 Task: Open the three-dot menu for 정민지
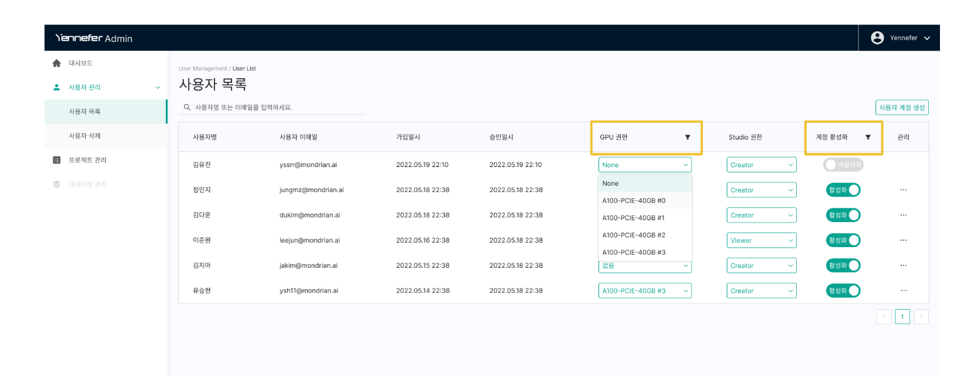(x=903, y=190)
